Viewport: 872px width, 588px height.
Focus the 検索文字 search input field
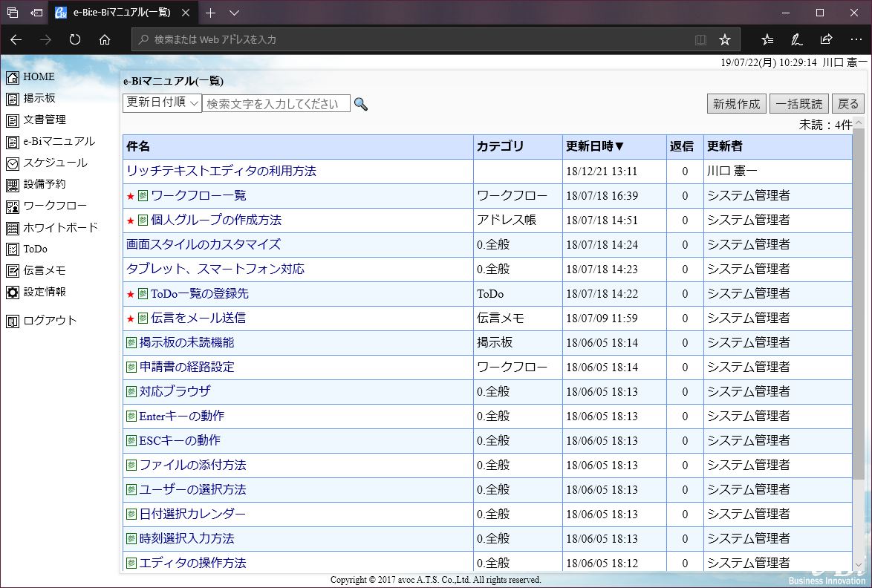(x=276, y=104)
